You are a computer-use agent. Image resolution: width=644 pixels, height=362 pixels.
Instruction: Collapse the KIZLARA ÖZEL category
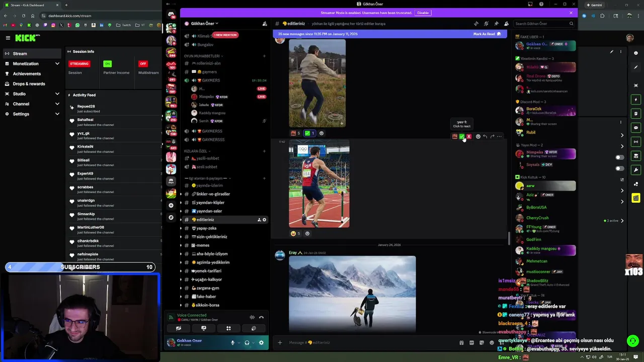tap(197, 151)
